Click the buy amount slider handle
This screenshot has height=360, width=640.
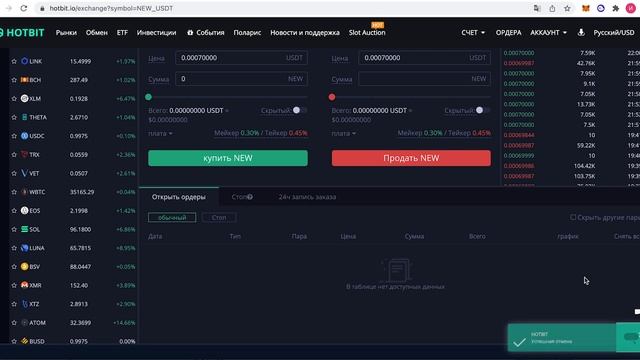click(149, 97)
